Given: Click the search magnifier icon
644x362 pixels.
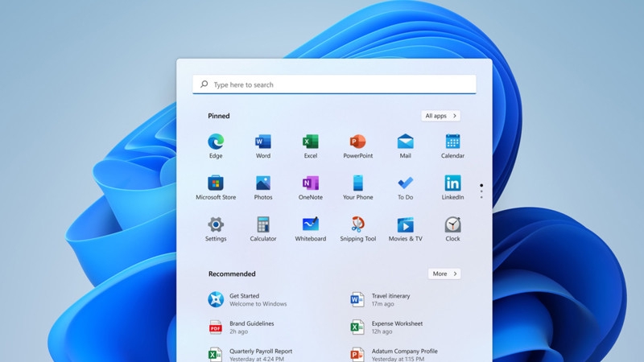Looking at the screenshot, I should (204, 84).
